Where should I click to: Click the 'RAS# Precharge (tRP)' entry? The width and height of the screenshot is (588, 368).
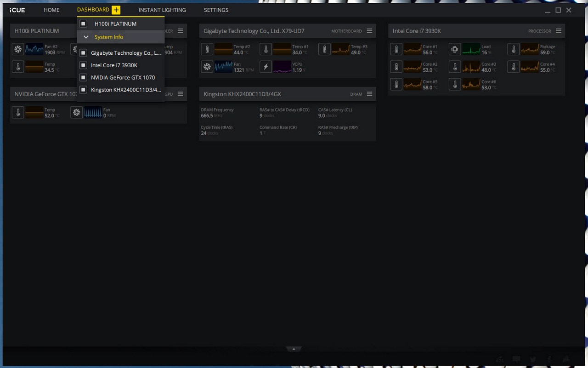[338, 130]
